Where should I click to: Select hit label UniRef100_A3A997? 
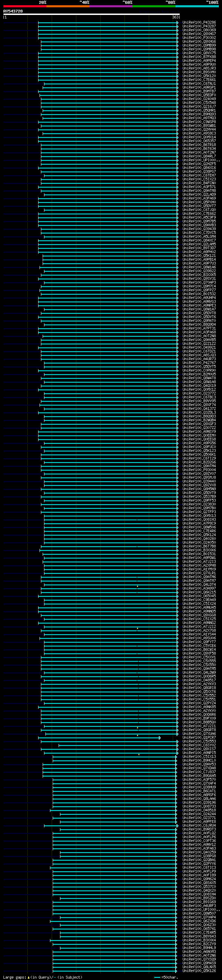click(199, 588)
